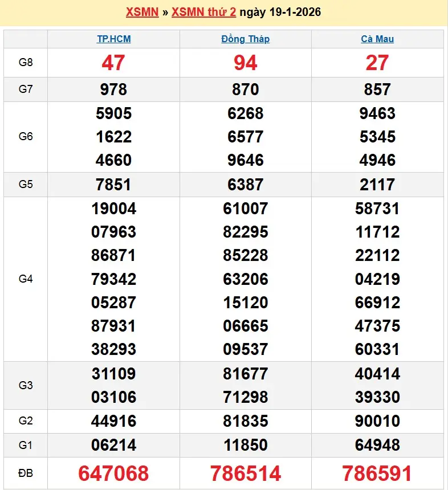Click the G5 number 6387
Image resolution: width=448 pixels, height=490 pixels.
click(245, 185)
